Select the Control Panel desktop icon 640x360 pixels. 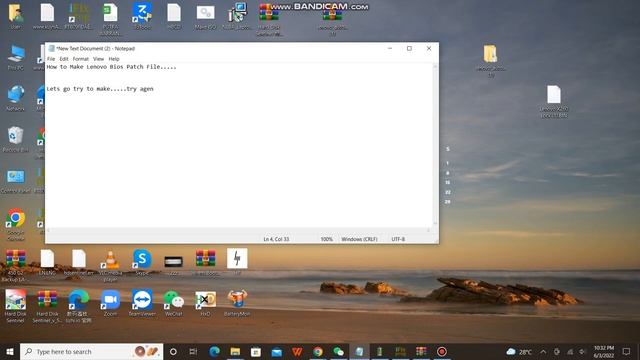pyautogui.click(x=16, y=180)
